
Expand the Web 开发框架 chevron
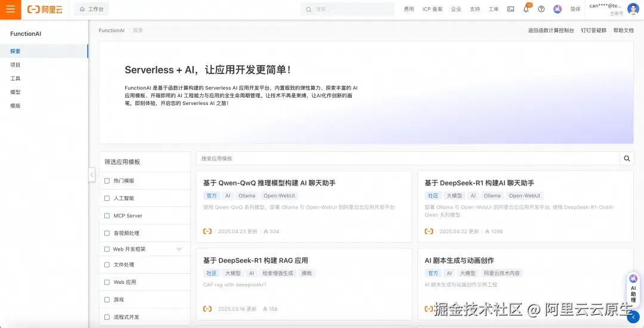coord(179,249)
